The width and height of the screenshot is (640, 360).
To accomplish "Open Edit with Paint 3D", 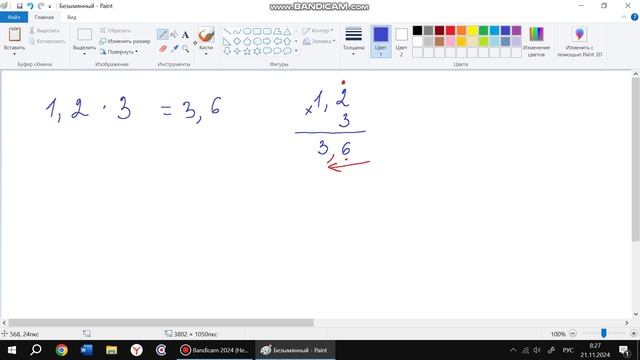I will click(x=580, y=41).
